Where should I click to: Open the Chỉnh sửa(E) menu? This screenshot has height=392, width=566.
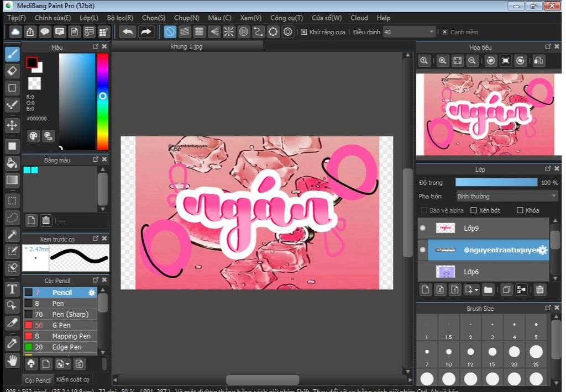tap(53, 18)
